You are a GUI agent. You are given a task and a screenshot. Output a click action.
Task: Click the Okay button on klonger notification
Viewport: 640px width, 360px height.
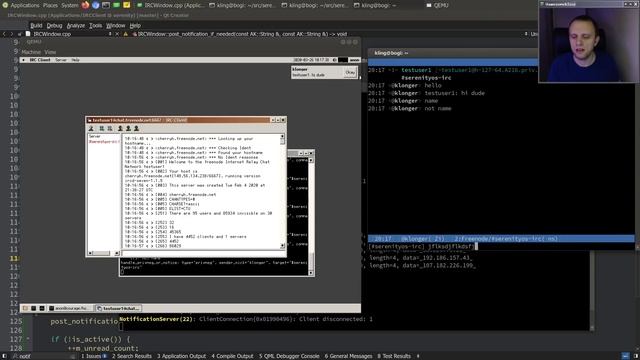pos(350,73)
